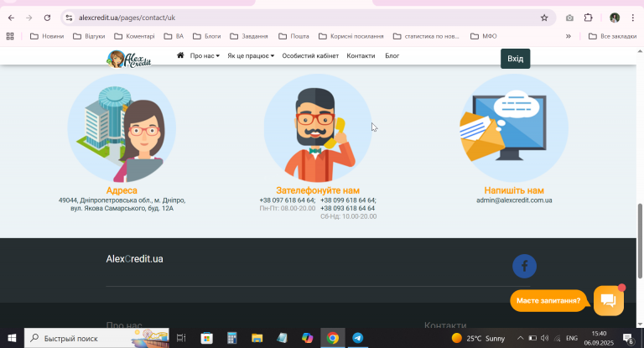Open Telegram from the taskbar

point(358,338)
